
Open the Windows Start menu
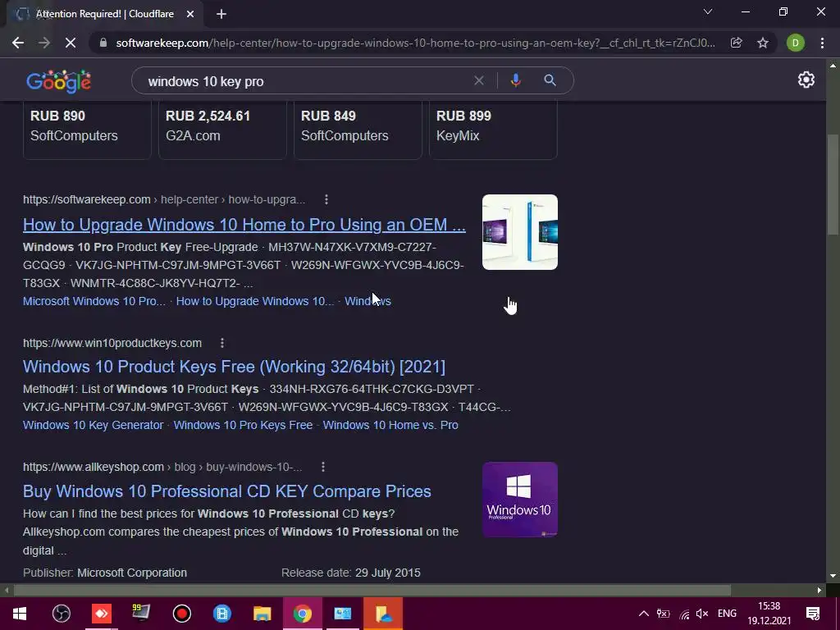tap(20, 614)
